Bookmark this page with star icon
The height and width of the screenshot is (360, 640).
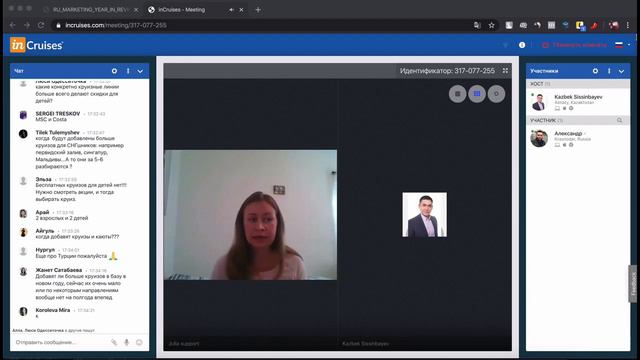(x=492, y=25)
